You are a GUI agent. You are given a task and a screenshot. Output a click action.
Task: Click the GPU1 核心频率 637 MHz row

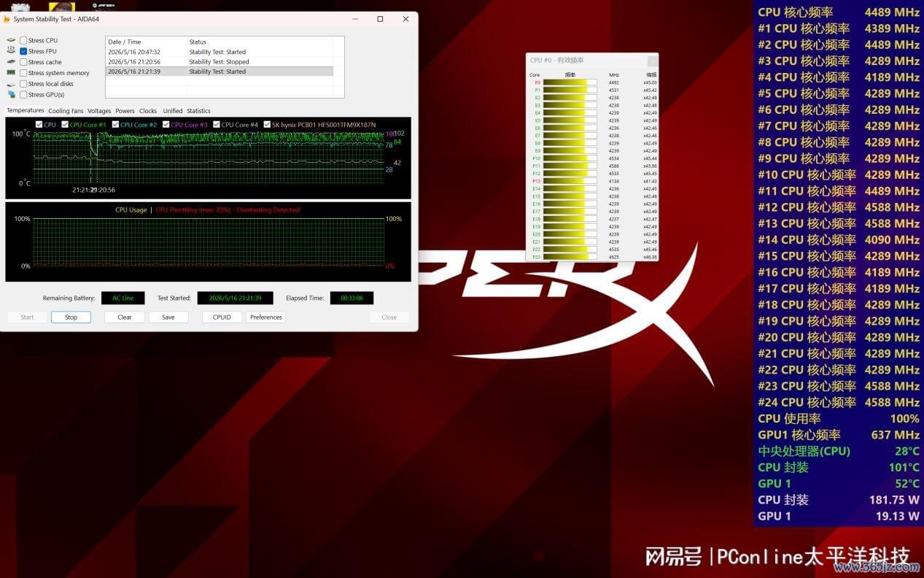(839, 435)
